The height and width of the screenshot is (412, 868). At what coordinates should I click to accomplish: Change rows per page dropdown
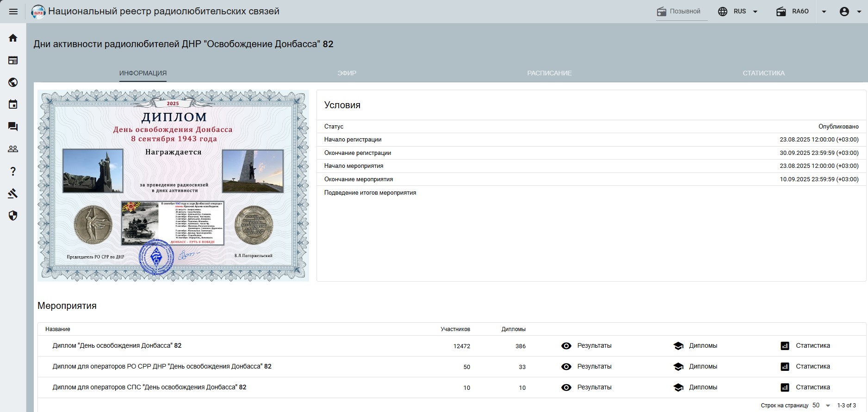(821, 406)
